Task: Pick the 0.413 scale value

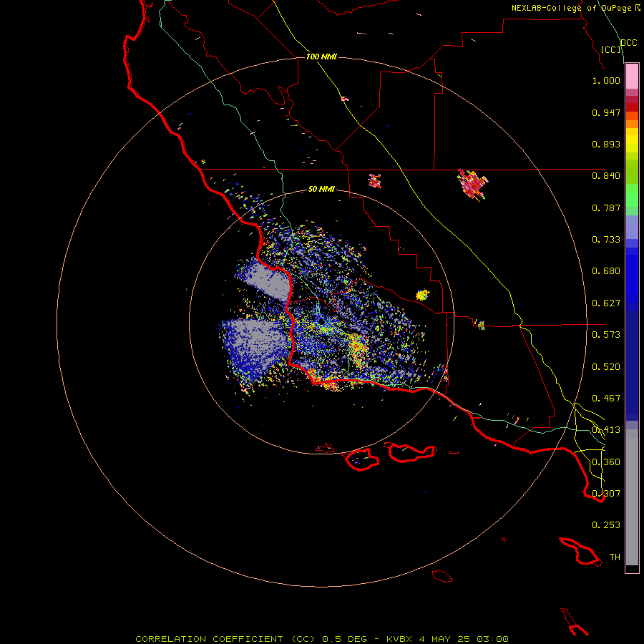Action: tap(606, 430)
